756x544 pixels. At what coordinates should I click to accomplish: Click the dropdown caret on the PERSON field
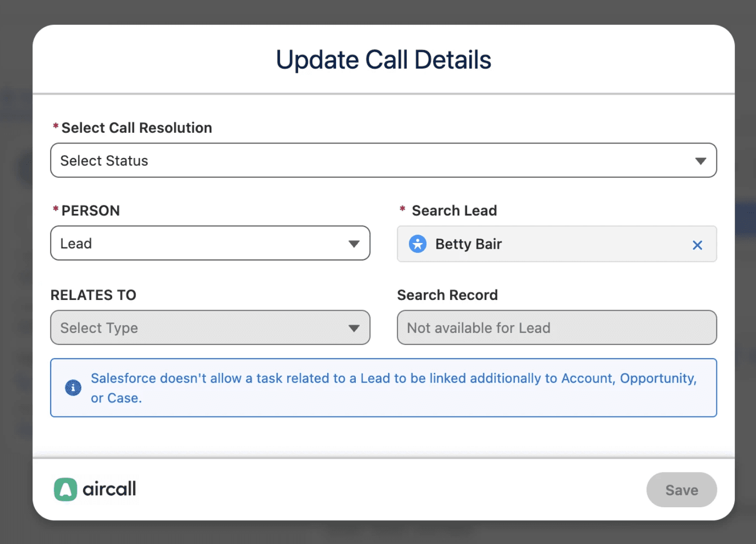pos(354,243)
